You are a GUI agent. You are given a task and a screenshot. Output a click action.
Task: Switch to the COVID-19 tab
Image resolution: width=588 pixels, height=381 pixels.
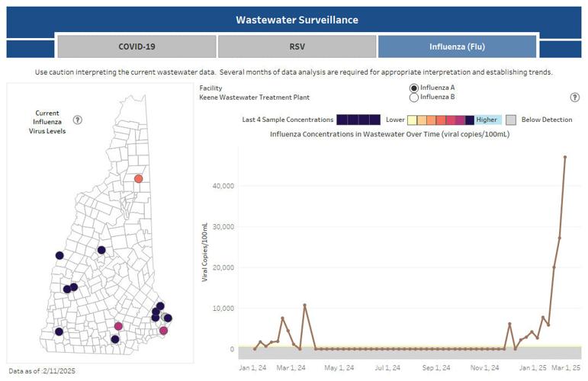[x=137, y=46]
